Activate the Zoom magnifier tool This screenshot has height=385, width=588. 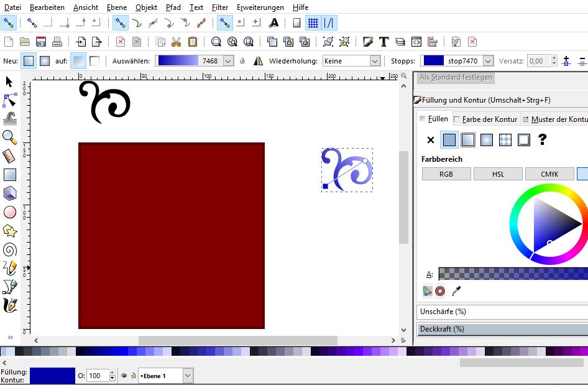tap(9, 137)
